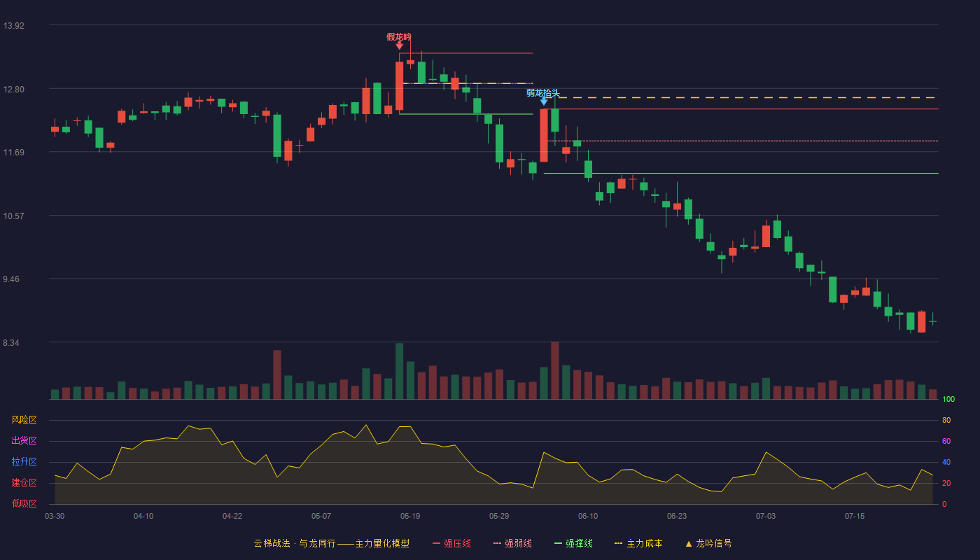This screenshot has width=980, height=560.
Task: Toggle the 强弱线 legend item
Action: pyautogui.click(x=512, y=543)
